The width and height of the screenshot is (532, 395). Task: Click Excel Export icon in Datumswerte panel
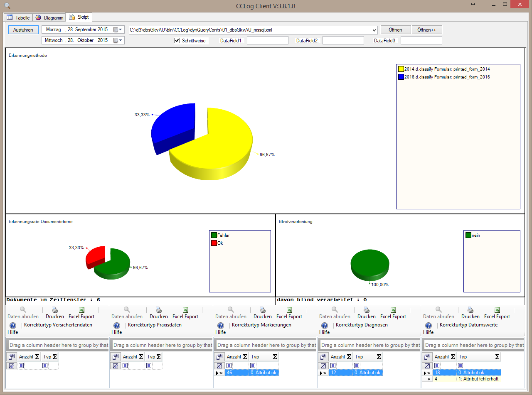pos(497,310)
